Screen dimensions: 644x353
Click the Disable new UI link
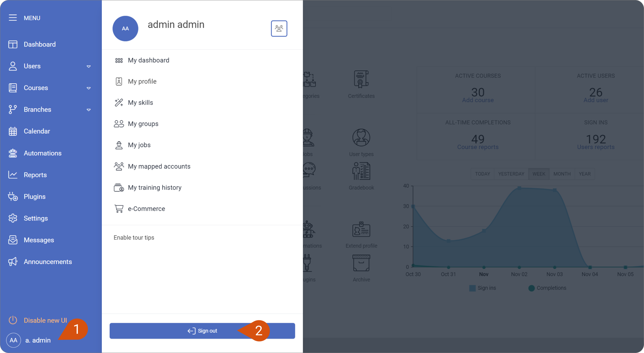45,320
